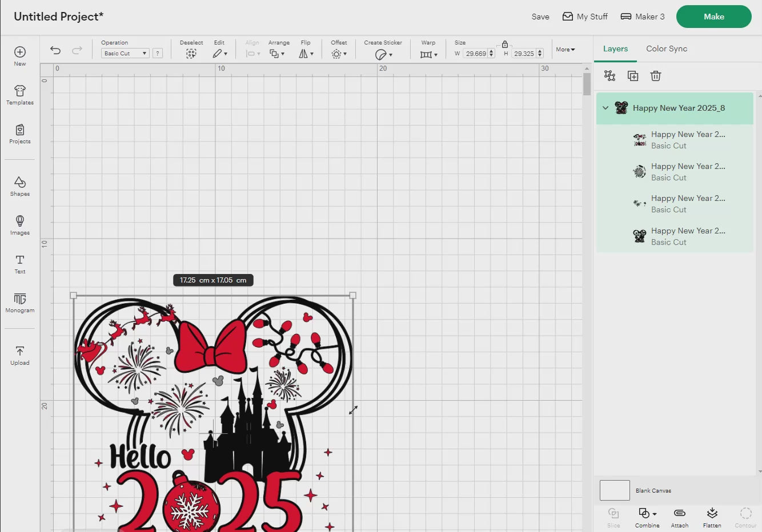The image size is (762, 532).
Task: Expand the More toolbar options
Action: [566, 50]
